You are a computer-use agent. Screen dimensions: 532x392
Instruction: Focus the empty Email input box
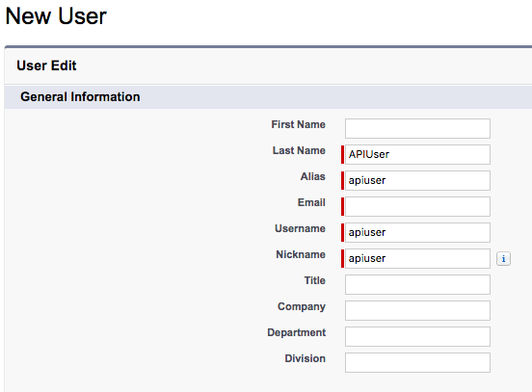pyautogui.click(x=417, y=206)
